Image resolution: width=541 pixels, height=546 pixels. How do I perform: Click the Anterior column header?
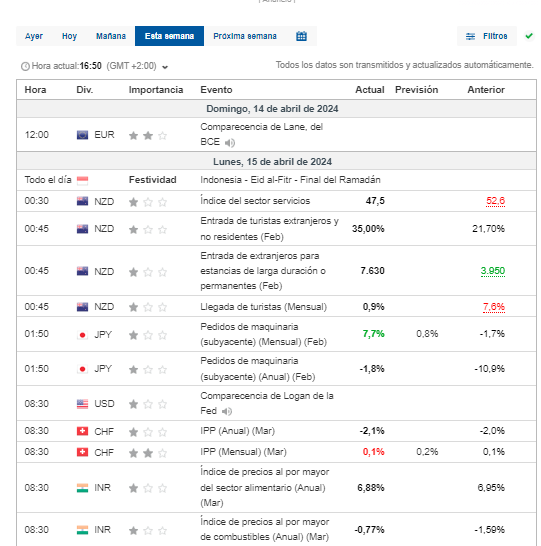[x=486, y=90]
